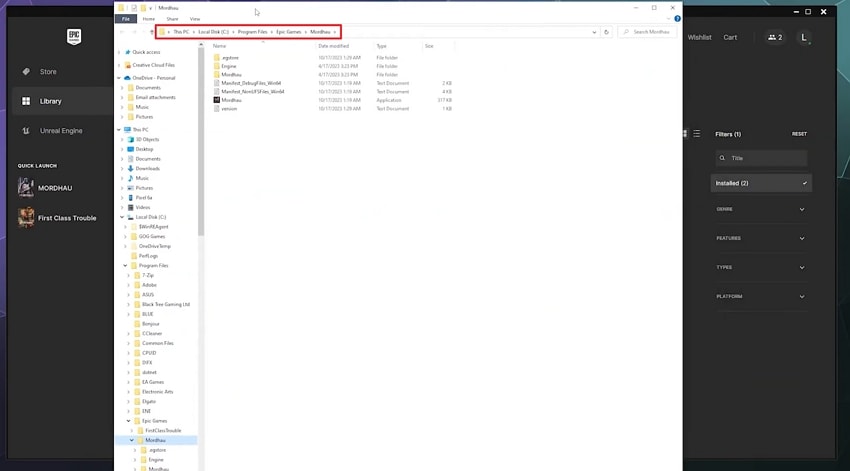Select Creative Cloud Files in navigation pane
Screen dimensions: 850x471
point(153,65)
